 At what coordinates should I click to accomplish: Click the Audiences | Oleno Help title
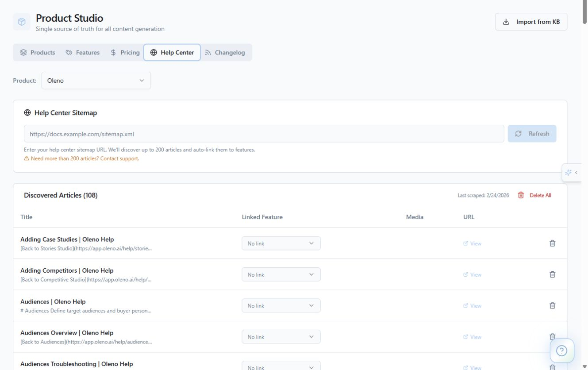click(53, 302)
